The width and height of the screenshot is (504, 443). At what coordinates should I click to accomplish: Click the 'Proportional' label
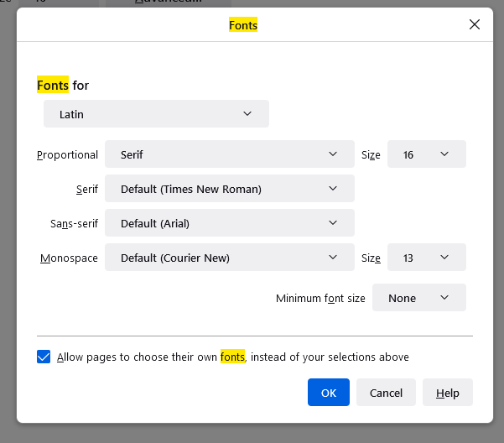click(67, 155)
